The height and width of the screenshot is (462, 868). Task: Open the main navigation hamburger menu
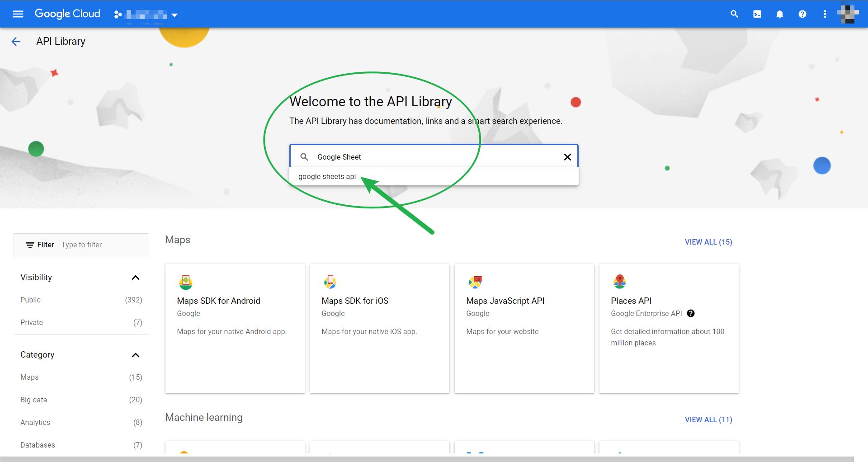pyautogui.click(x=18, y=14)
